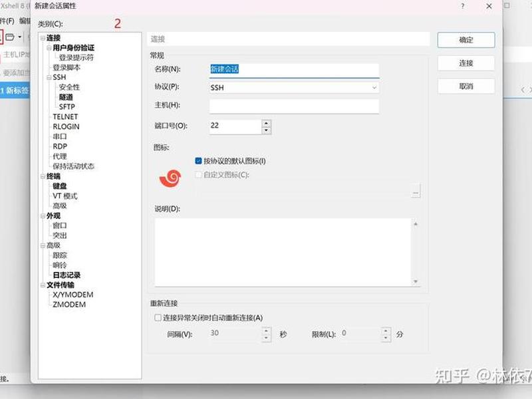532x399 pixels.
Task: Select 跟踪 in category tree
Action: (60, 255)
